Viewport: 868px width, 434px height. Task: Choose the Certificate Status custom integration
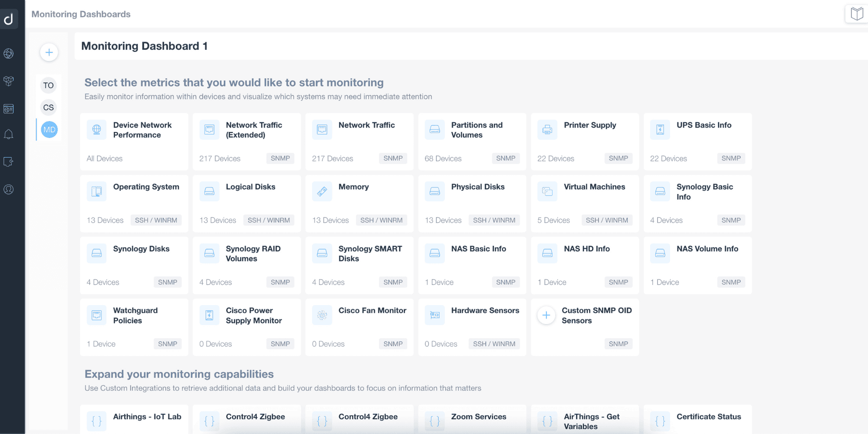(697, 419)
